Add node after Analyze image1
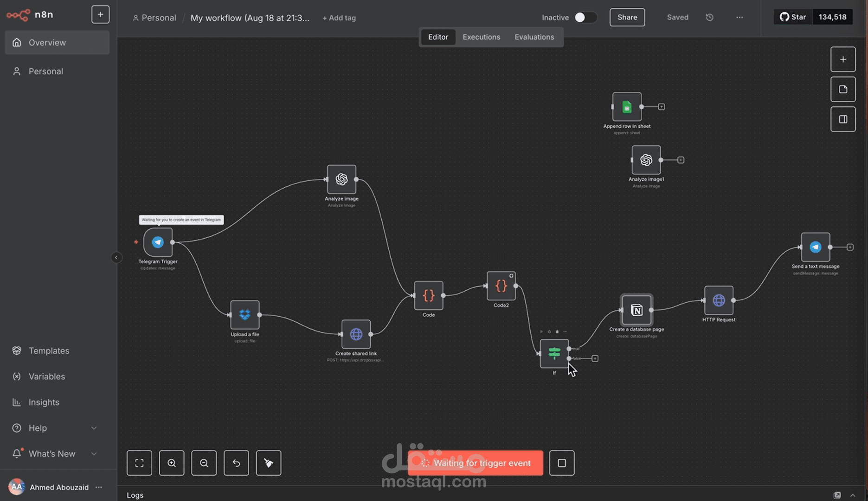The width and height of the screenshot is (868, 501). pos(681,160)
